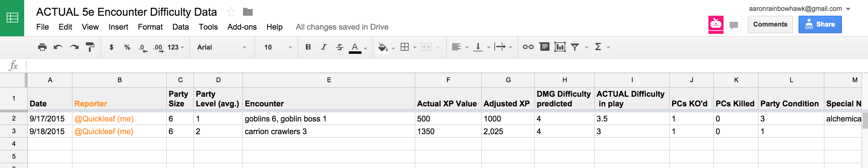Open the Help menu
This screenshot has width=868, height=168.
point(274,27)
